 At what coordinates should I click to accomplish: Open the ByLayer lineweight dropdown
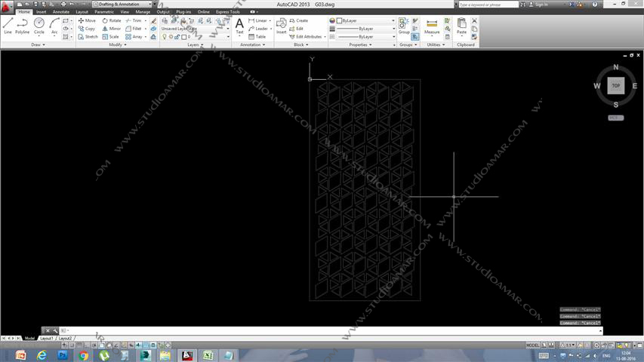coord(365,29)
